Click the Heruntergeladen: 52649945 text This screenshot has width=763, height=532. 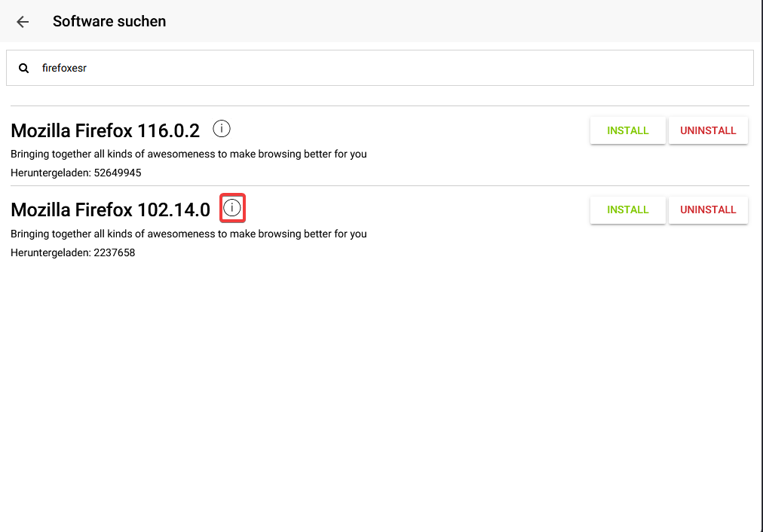point(76,173)
